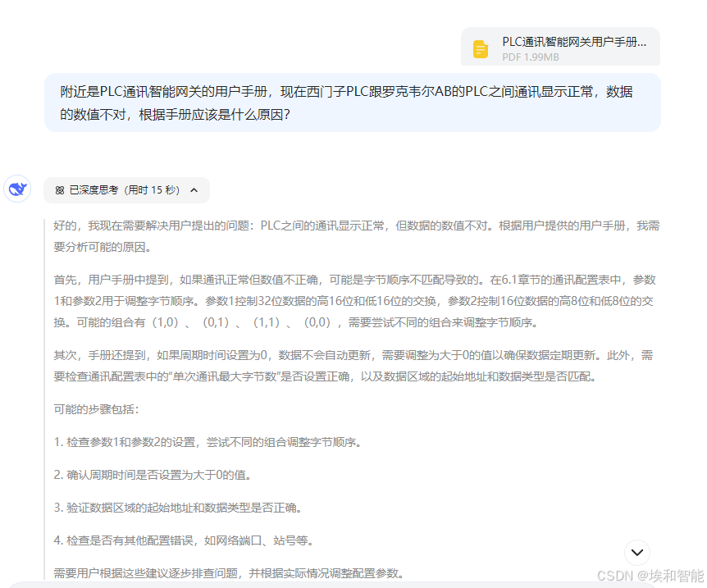Click the yellow PDF document icon
The image size is (707, 588).
pos(480,49)
